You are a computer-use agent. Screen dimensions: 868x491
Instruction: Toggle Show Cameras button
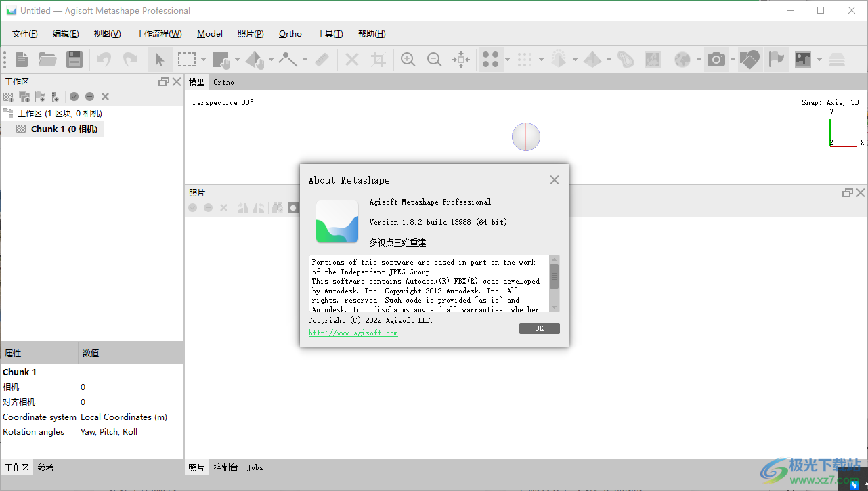716,60
